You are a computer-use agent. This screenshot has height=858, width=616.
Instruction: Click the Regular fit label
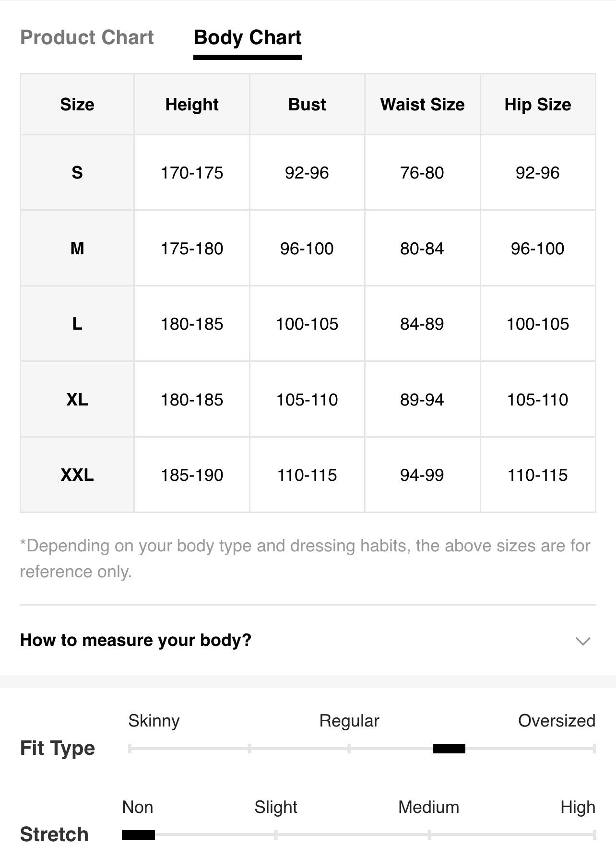point(349,721)
